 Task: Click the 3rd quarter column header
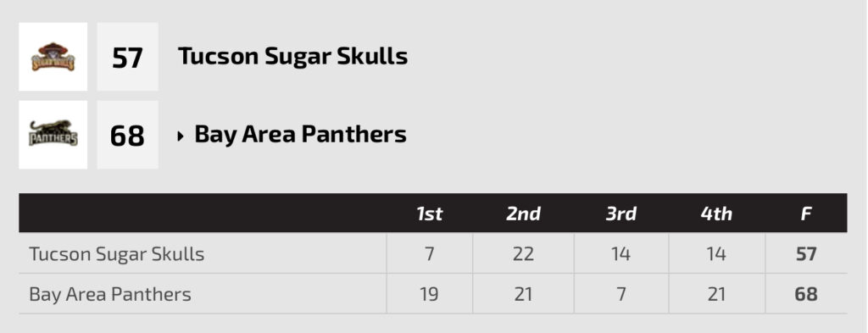click(620, 214)
